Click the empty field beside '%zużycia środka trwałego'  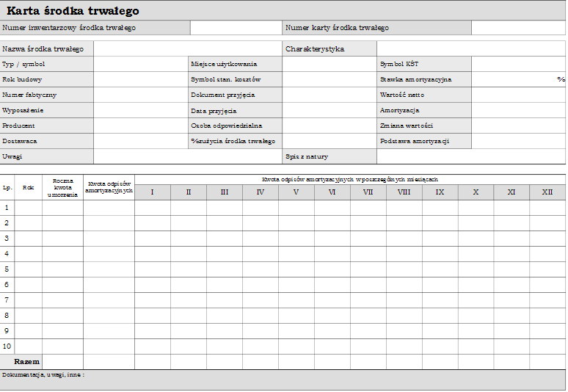point(329,141)
